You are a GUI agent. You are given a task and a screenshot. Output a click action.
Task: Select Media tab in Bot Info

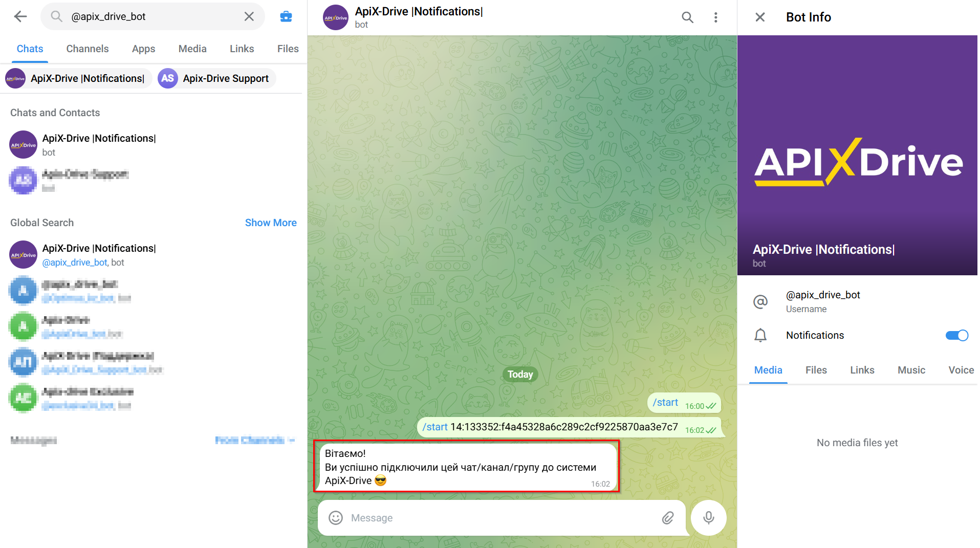768,370
